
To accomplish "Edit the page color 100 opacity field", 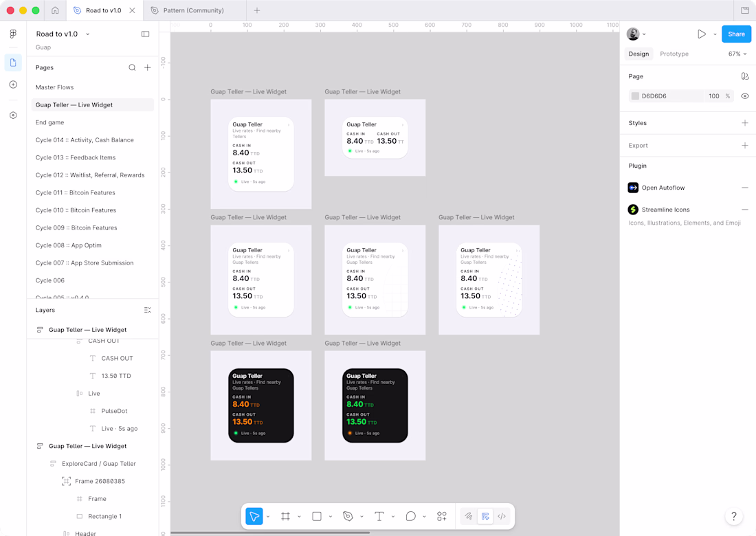I will (714, 96).
